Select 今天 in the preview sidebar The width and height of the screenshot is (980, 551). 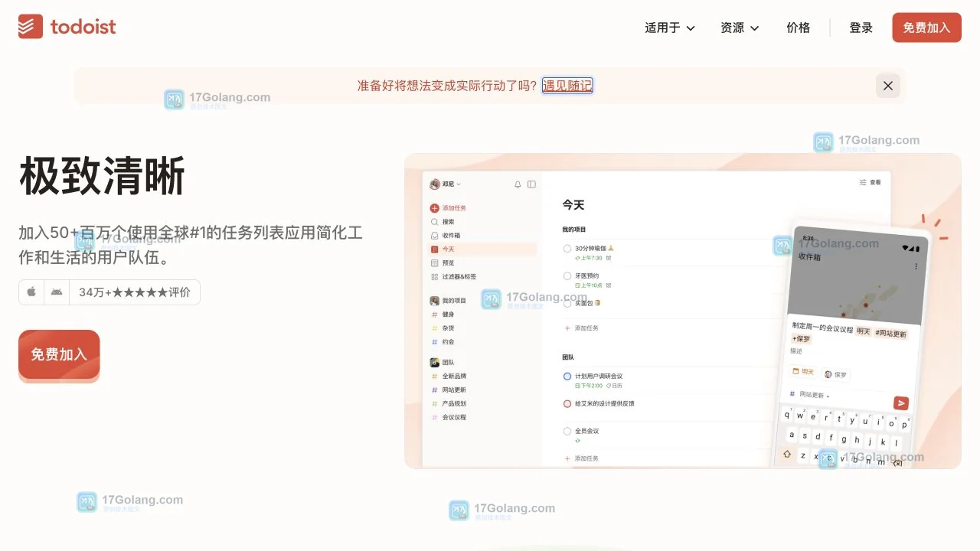pyautogui.click(x=482, y=249)
